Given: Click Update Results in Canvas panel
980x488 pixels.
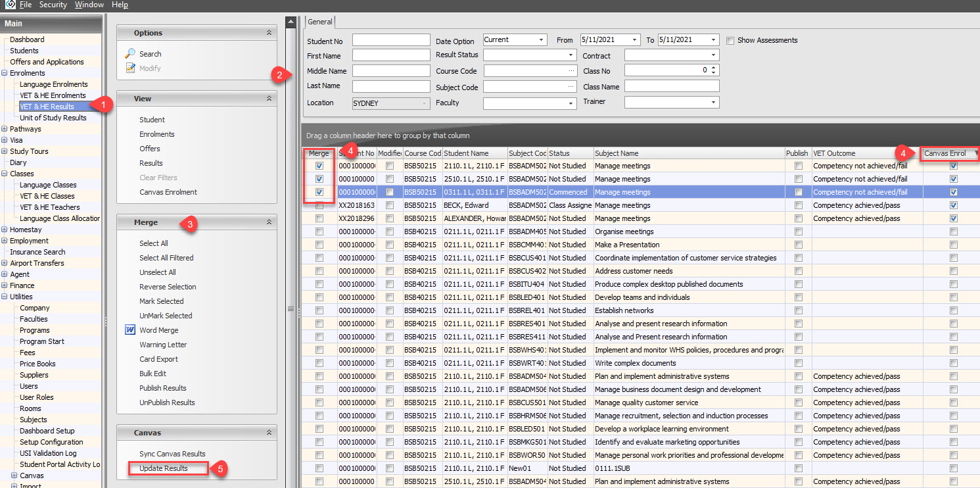Looking at the screenshot, I should [x=164, y=468].
